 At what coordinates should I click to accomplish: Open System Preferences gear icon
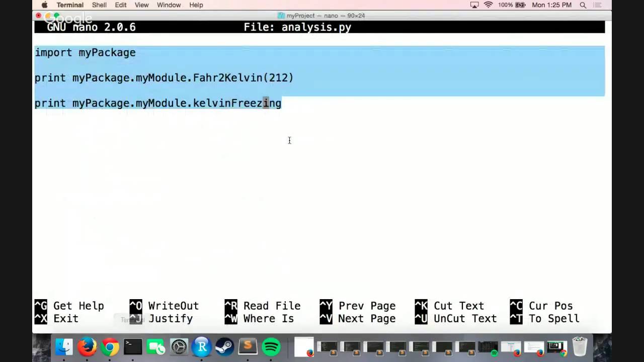pos(179,347)
